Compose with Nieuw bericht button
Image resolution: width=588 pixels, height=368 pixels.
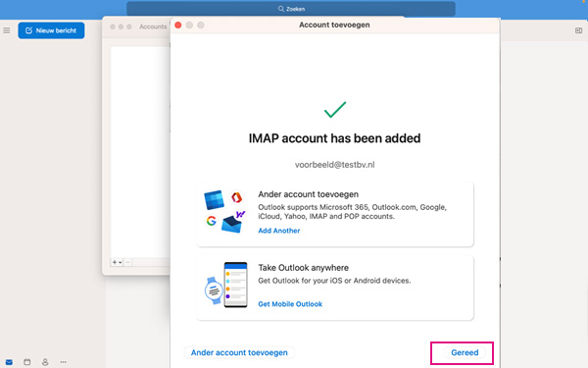[51, 30]
